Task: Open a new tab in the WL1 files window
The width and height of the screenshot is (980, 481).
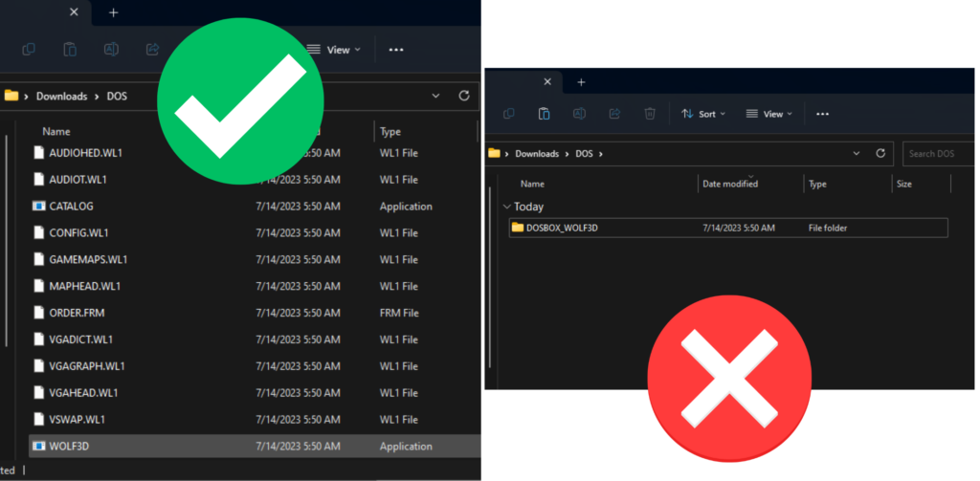Action: (113, 12)
